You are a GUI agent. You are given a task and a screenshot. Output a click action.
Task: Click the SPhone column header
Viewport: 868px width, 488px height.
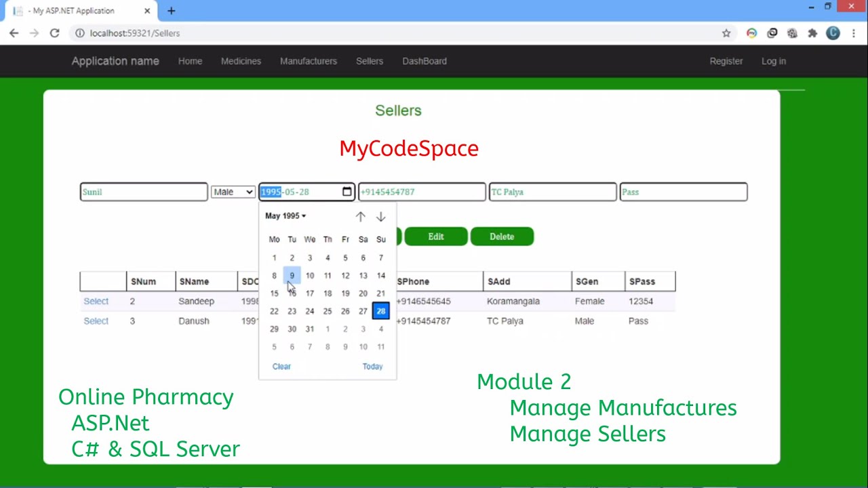click(x=413, y=281)
